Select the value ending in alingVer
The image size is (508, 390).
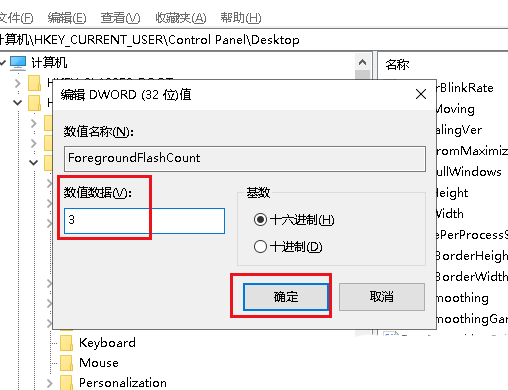[x=459, y=130]
